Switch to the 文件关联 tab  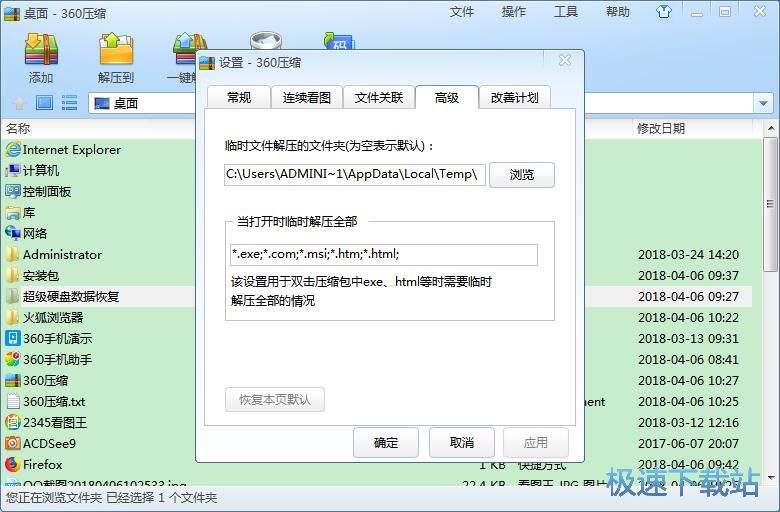pyautogui.click(x=379, y=98)
